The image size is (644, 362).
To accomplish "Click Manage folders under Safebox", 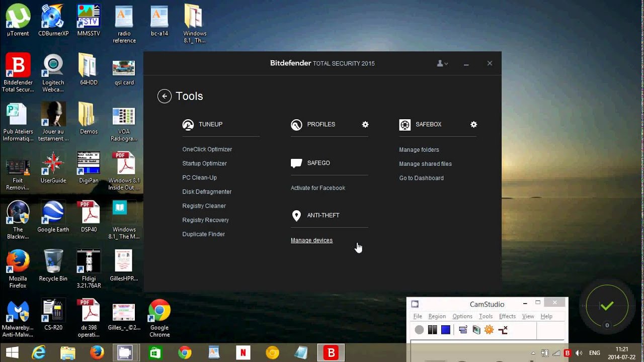I will [x=419, y=150].
